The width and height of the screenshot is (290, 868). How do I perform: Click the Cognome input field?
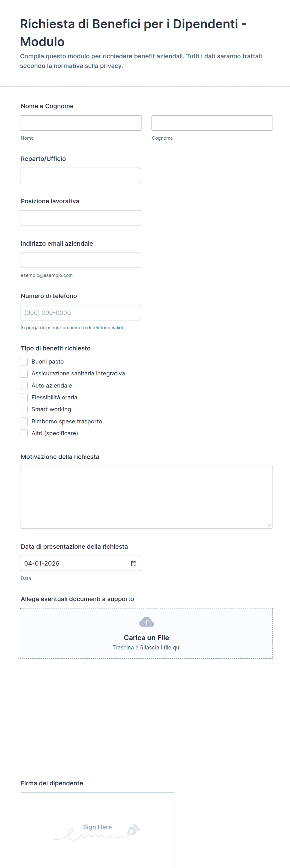coord(211,123)
